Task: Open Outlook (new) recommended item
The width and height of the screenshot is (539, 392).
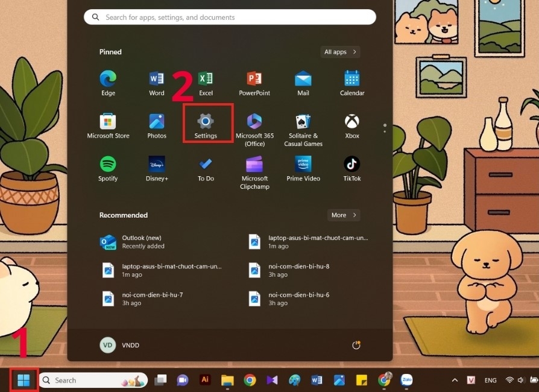Action: (133, 242)
